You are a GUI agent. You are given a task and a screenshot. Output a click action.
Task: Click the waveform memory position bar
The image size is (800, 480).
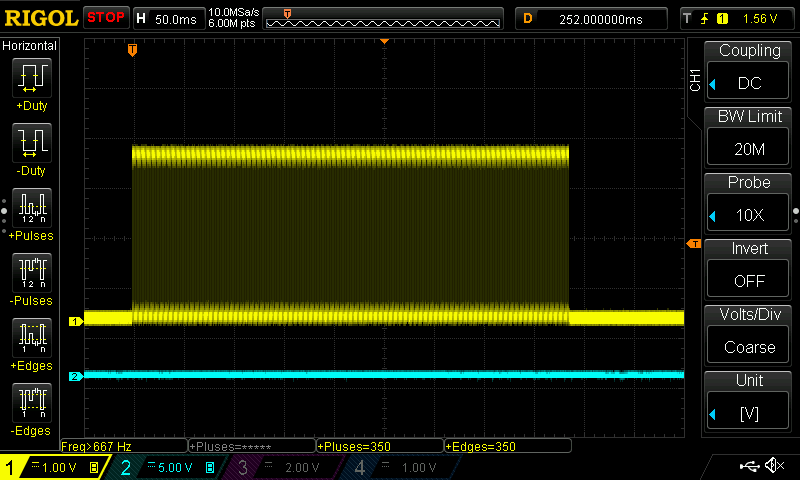click(384, 18)
